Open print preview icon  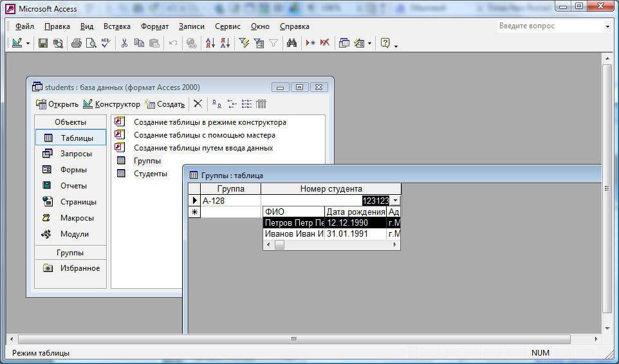click(91, 43)
